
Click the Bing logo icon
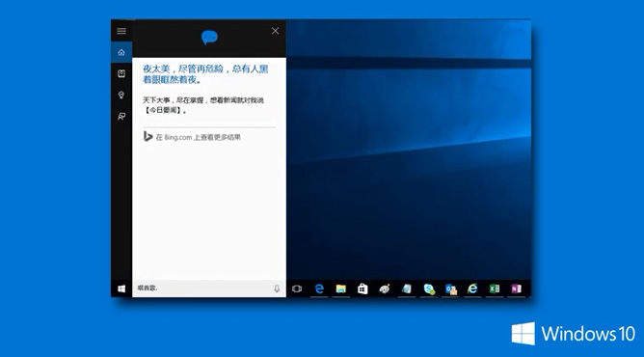pos(148,136)
